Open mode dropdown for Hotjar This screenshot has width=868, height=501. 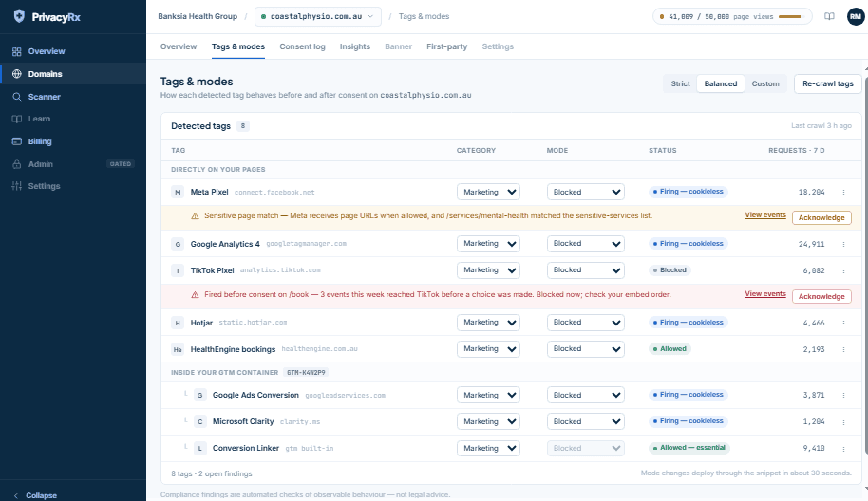tap(586, 322)
